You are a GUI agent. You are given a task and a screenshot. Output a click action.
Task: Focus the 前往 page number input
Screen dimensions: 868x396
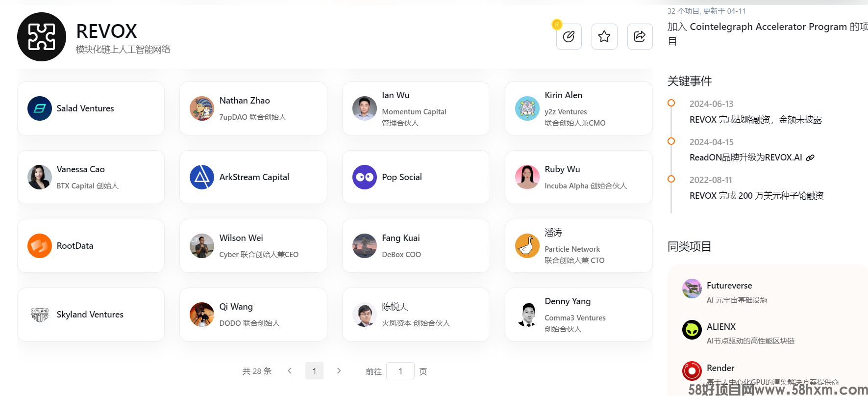400,371
